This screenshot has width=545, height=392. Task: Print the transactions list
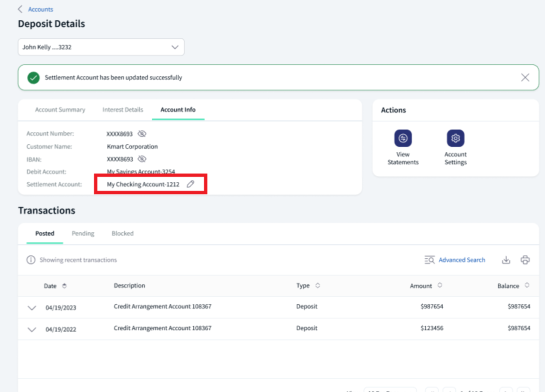click(525, 260)
